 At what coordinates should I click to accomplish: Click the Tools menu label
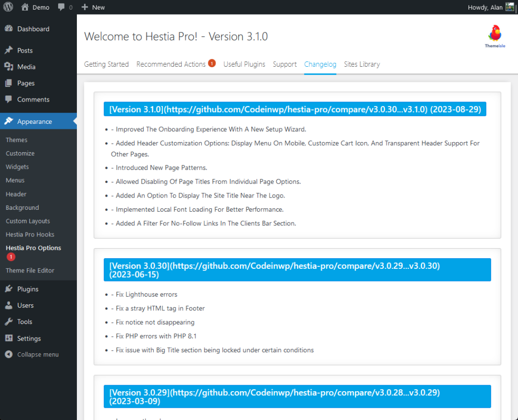coord(24,321)
